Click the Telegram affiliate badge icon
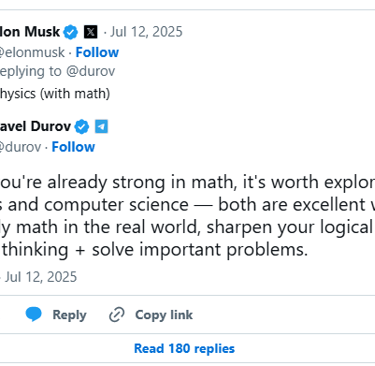This screenshot has height=366, width=375. (x=101, y=127)
